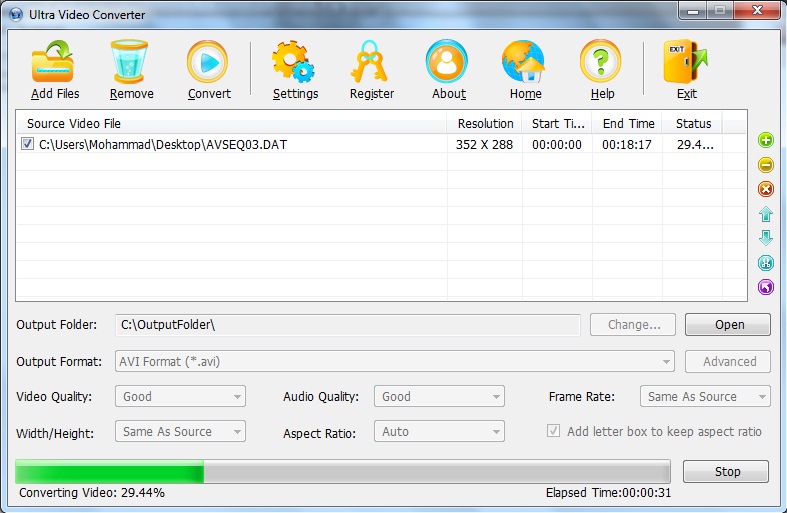Open the Video Quality dropdown

[x=180, y=396]
